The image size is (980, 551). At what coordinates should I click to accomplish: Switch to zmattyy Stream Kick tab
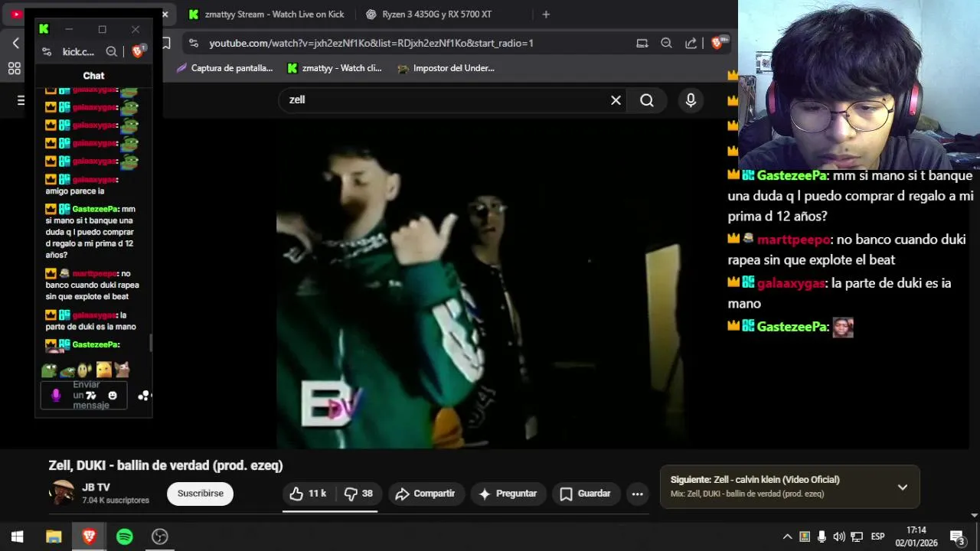click(266, 15)
